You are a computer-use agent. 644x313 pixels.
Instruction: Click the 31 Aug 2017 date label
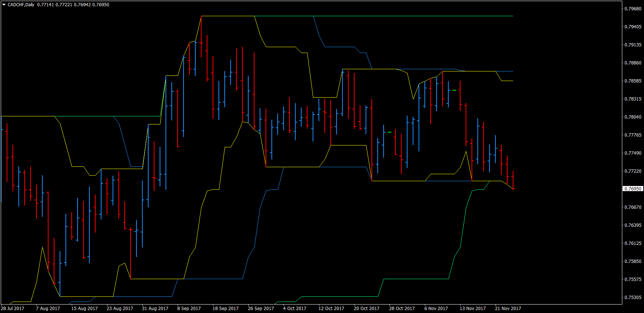(155, 309)
